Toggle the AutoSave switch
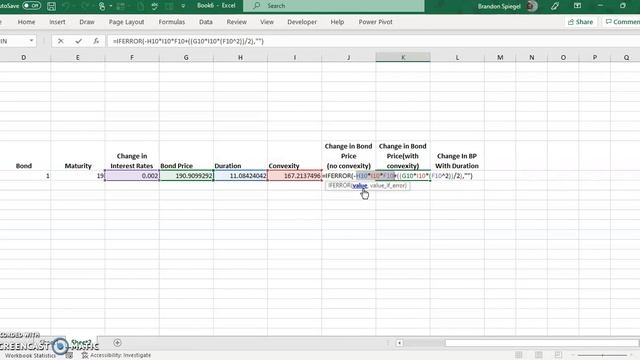This screenshot has height=360, width=640. click(31, 6)
